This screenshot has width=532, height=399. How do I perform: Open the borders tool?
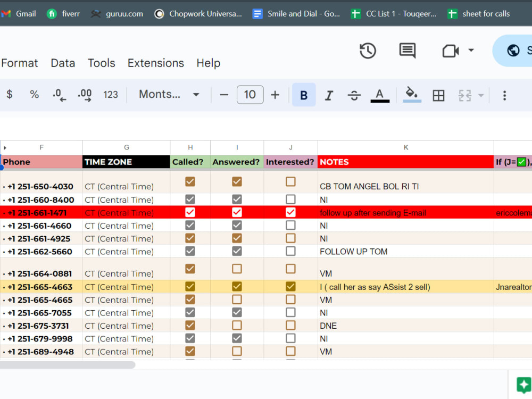(438, 95)
